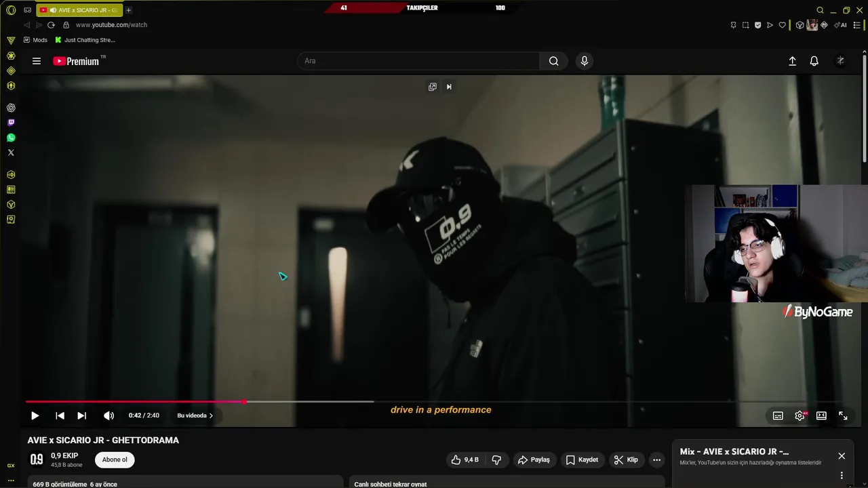Start voice search with microphone icon

(x=585, y=61)
